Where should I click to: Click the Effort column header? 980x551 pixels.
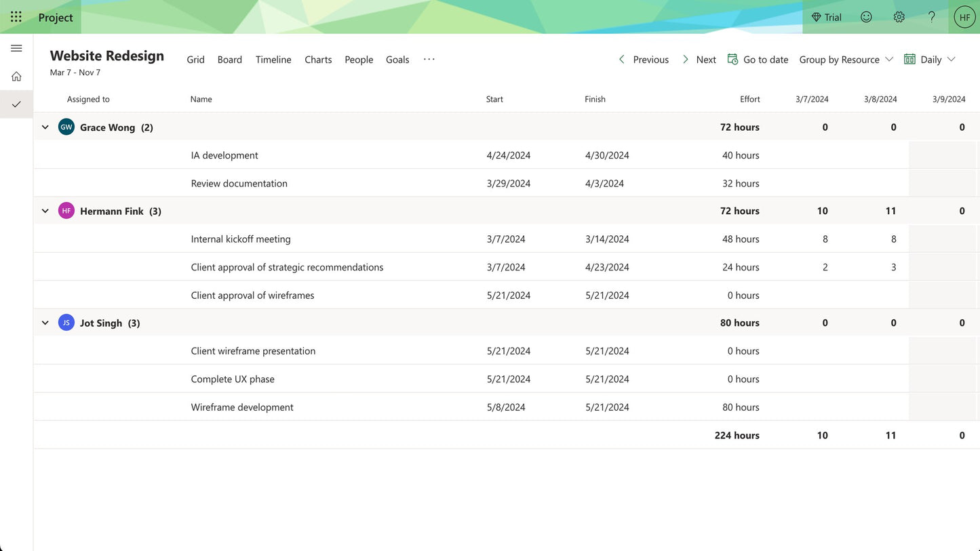(749, 99)
